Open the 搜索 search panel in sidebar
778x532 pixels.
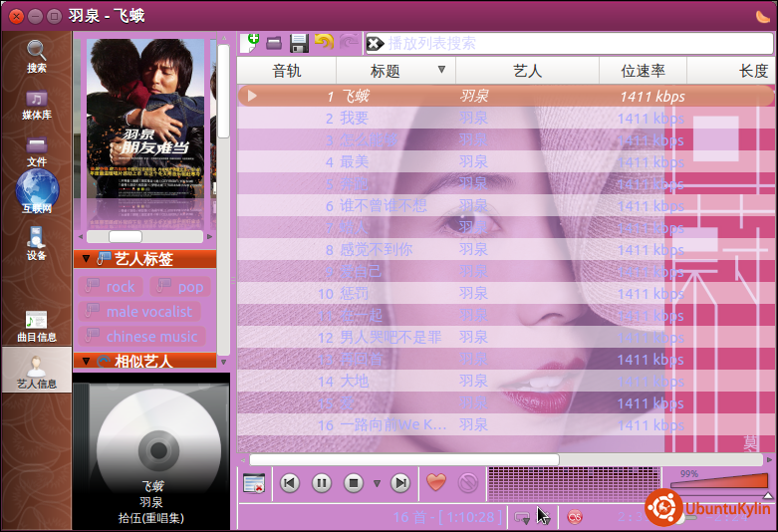click(36, 56)
